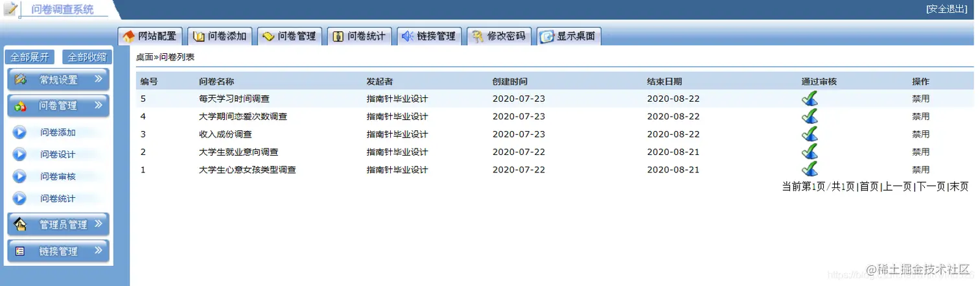Click the 问卷调查系统 title text

coord(62,9)
